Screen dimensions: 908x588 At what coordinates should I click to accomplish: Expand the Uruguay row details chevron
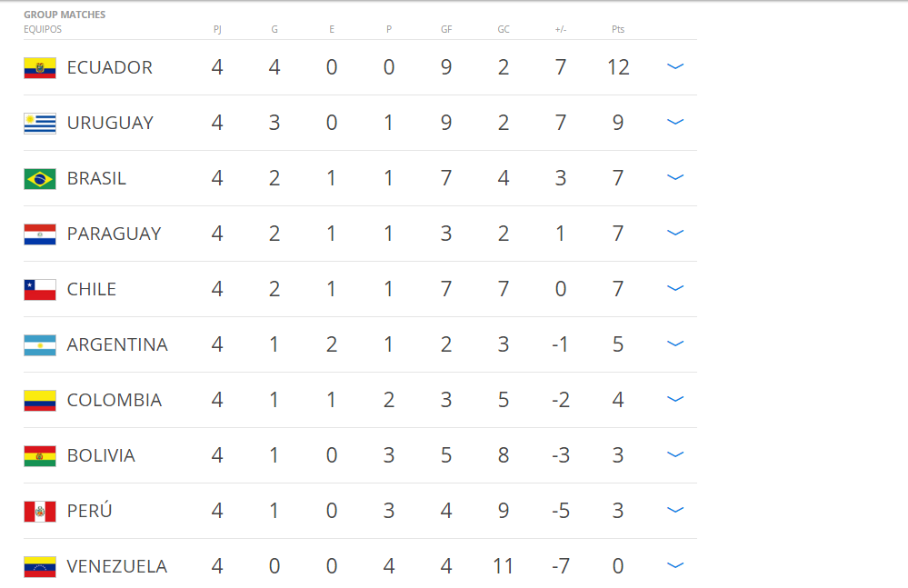point(675,122)
